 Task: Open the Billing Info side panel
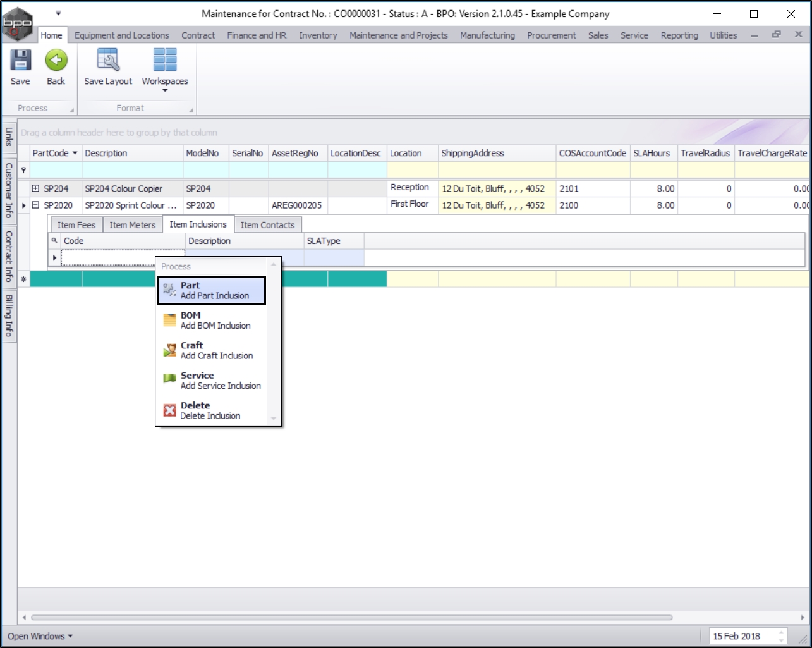pos(9,315)
